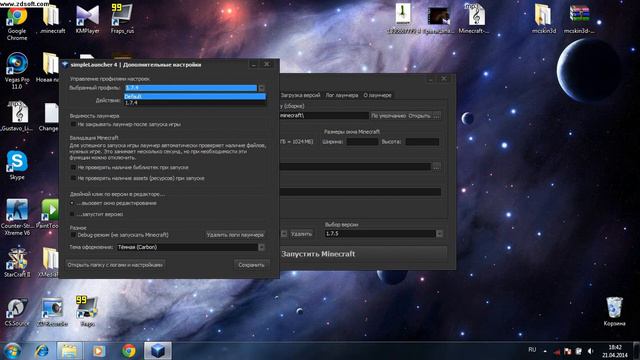Open ZD Recorder shortcut near bottom-left

pos(52,312)
